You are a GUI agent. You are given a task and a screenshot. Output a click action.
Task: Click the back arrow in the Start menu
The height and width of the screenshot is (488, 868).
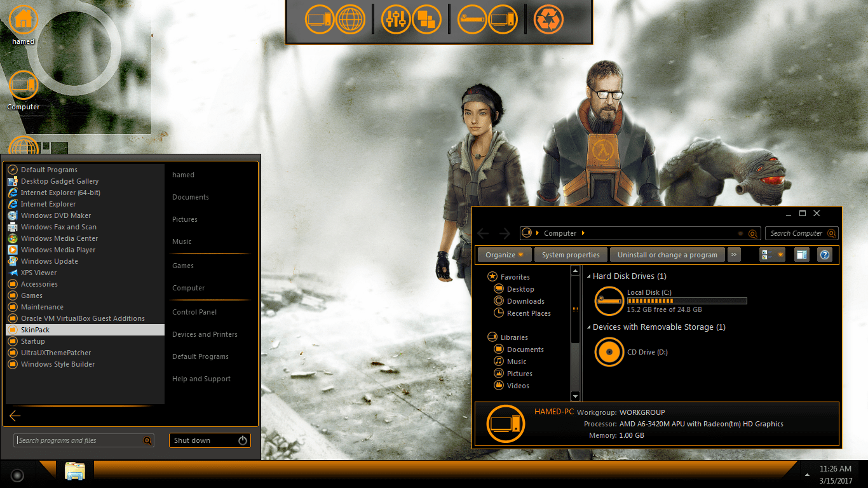coord(15,416)
